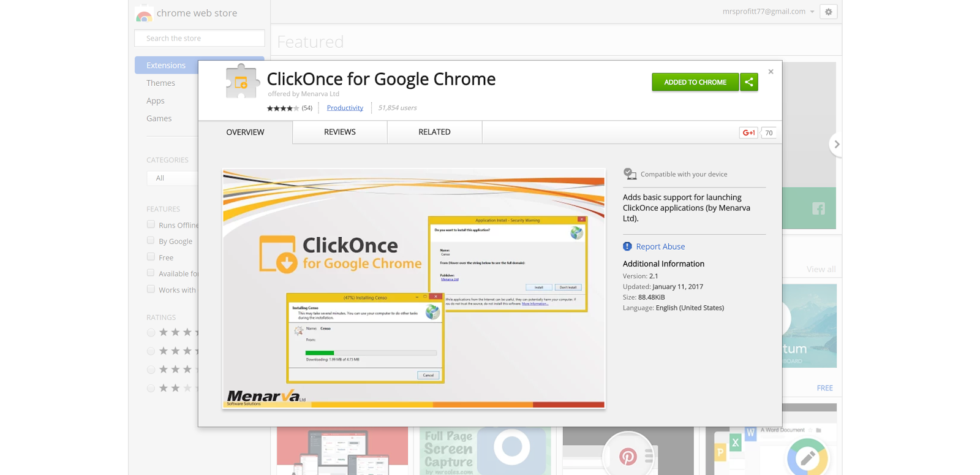Click the star rating of the extension
Image resolution: width=980 pixels, height=475 pixels.
point(283,108)
